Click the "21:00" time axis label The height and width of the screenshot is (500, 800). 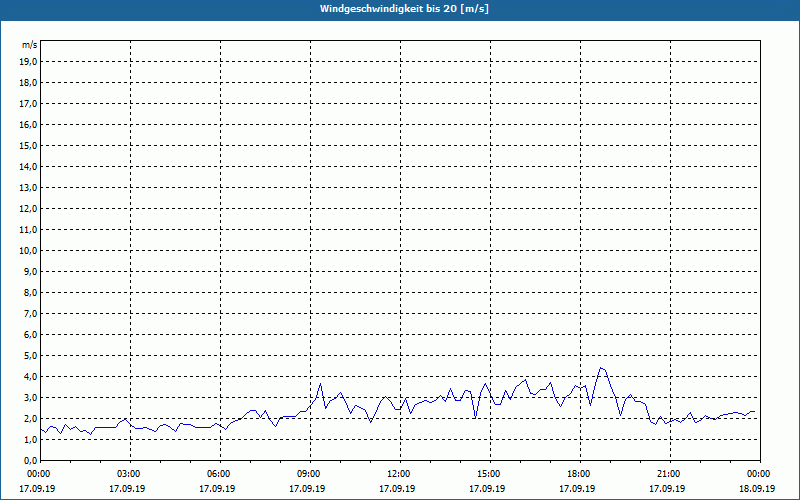pos(669,474)
